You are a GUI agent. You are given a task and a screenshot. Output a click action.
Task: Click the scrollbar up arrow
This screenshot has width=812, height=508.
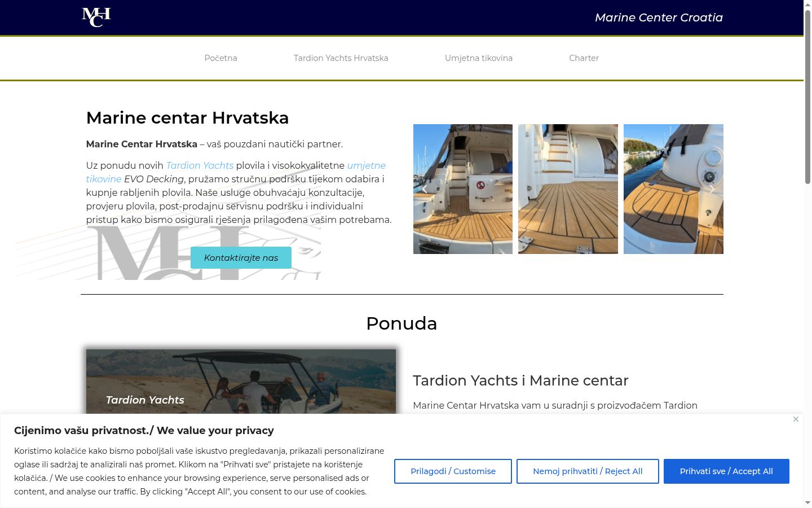pos(807,5)
